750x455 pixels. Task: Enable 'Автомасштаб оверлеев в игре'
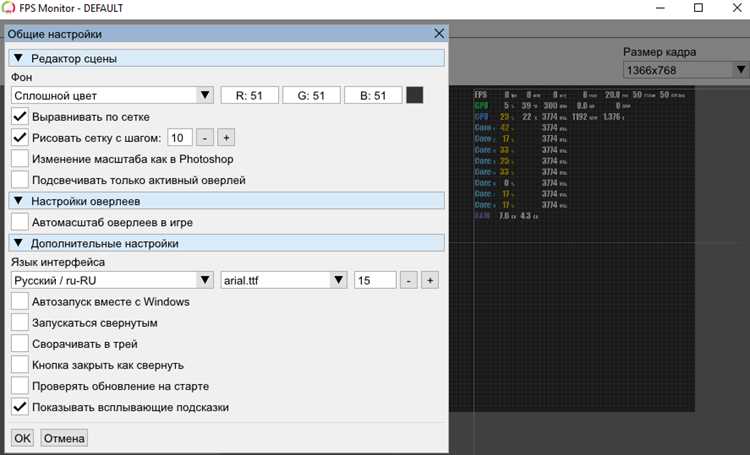click(20, 222)
